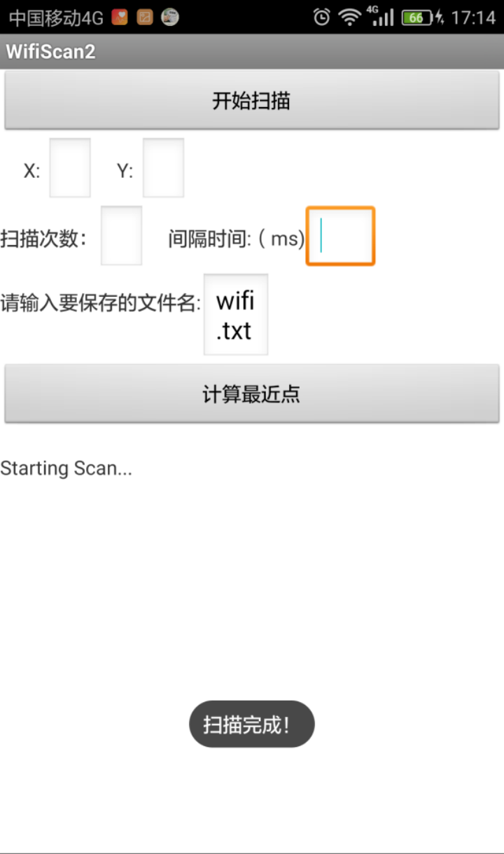Tap the charging bolt icon beside battery

(x=440, y=17)
